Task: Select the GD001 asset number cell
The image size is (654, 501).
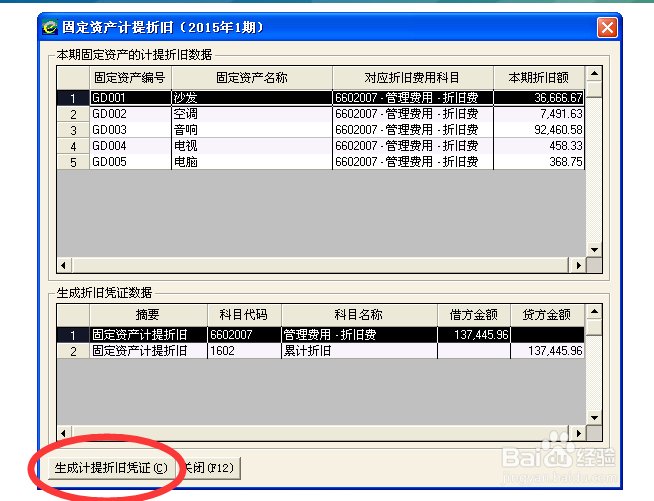Action: (x=130, y=98)
